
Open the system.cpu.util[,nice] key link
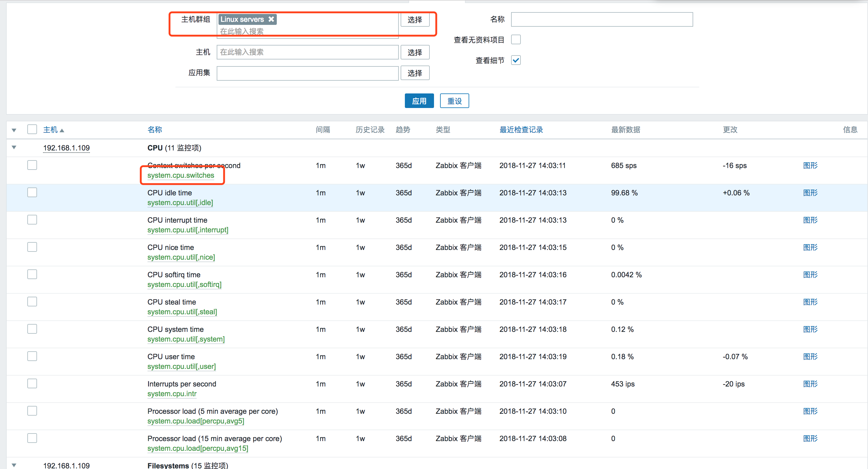point(181,257)
